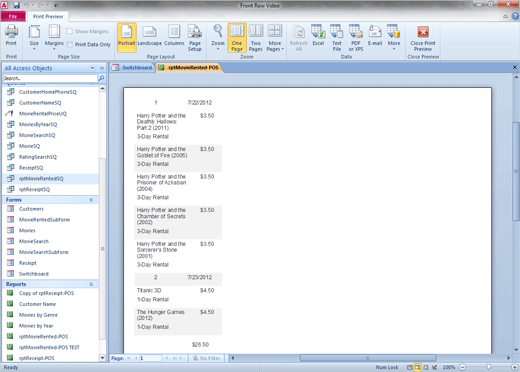The image size is (520, 372).
Task: Collapse the Forms group in navigation pane
Action: 91,200
